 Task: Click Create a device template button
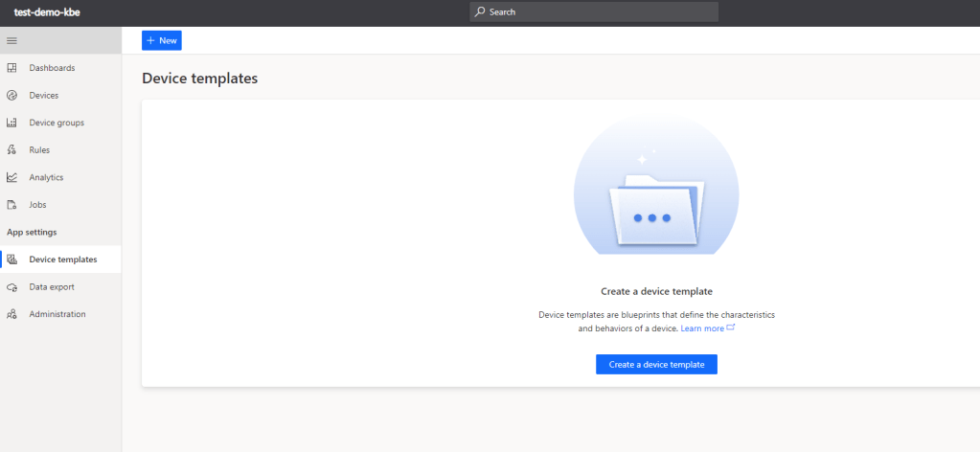click(656, 365)
